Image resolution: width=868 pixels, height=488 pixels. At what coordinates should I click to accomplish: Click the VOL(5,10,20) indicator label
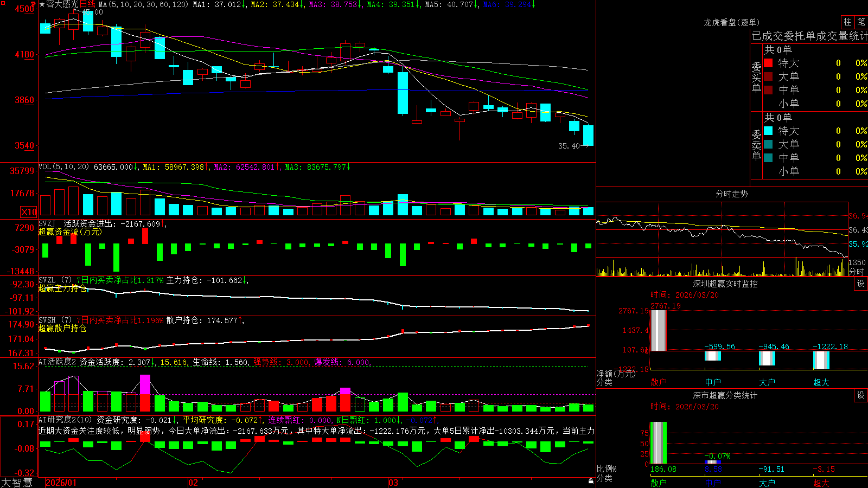[63, 167]
